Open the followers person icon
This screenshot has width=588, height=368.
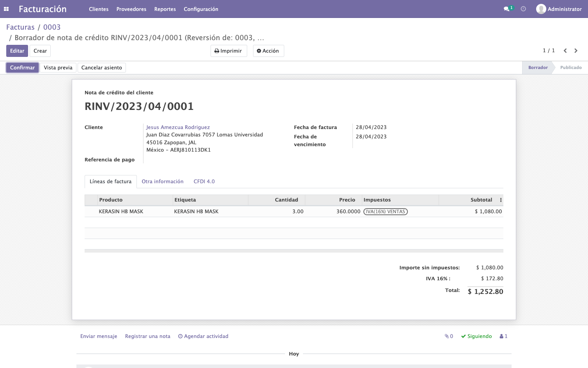(x=503, y=336)
